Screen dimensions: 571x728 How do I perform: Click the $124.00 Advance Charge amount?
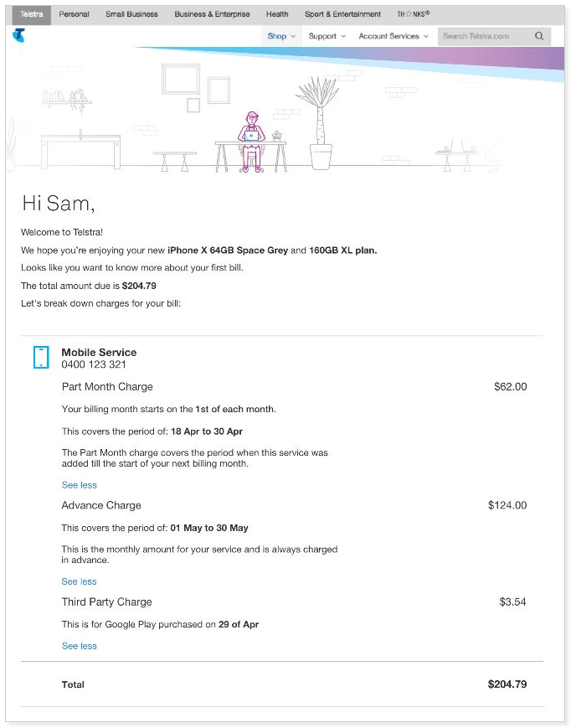pos(509,505)
